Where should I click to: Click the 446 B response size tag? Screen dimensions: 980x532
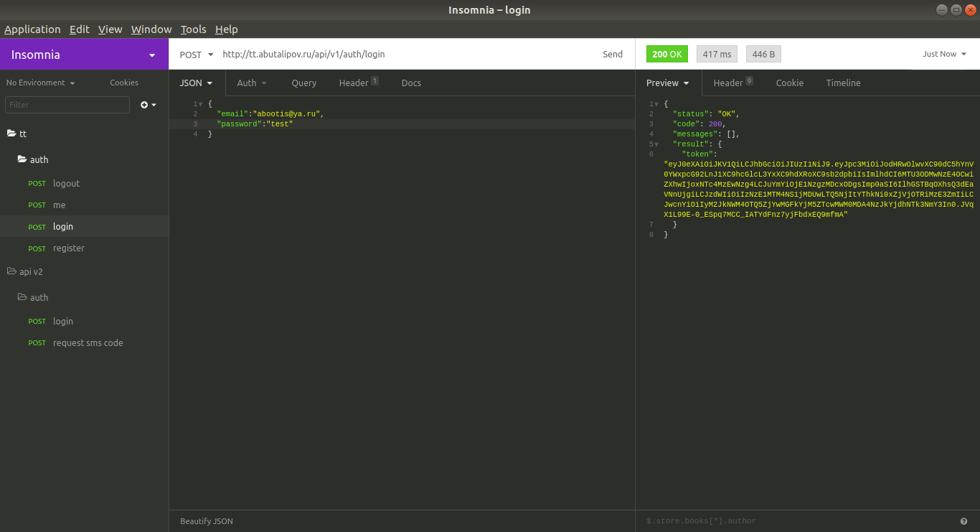click(763, 54)
